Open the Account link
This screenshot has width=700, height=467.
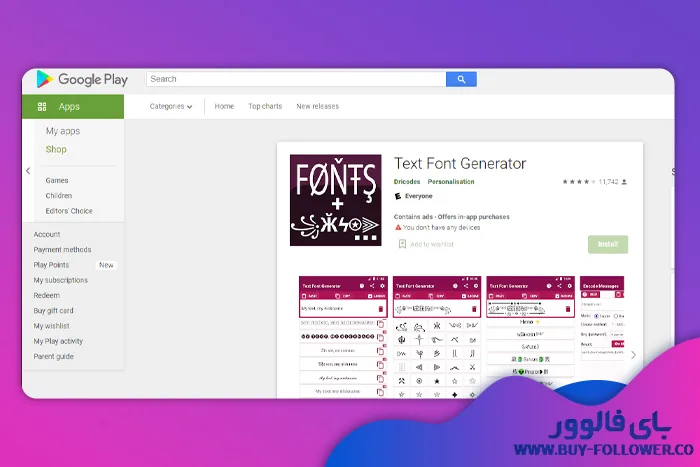point(47,234)
